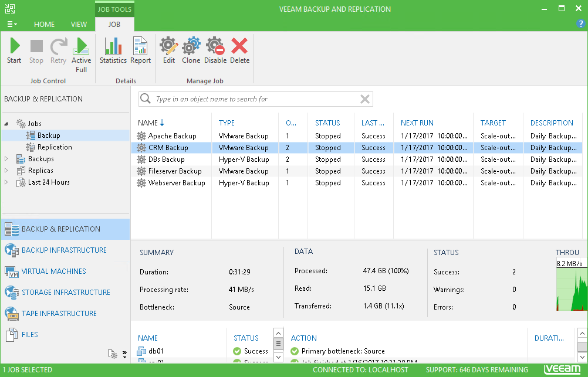Open Backup Infrastructure view
Viewport: 588px width, 377px height.
[66, 250]
